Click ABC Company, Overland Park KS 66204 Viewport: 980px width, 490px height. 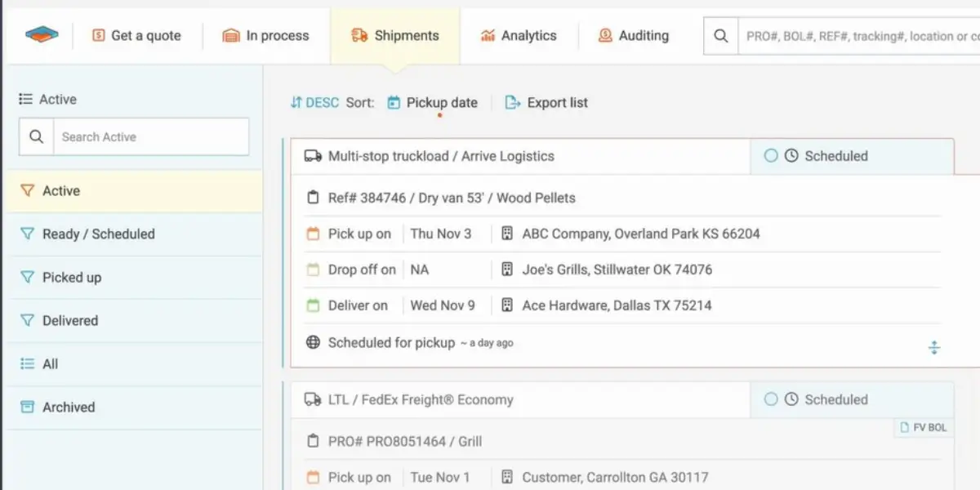pyautogui.click(x=641, y=234)
